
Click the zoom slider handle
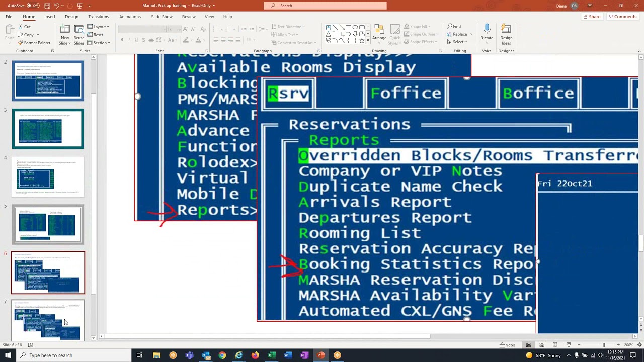click(x=604, y=345)
